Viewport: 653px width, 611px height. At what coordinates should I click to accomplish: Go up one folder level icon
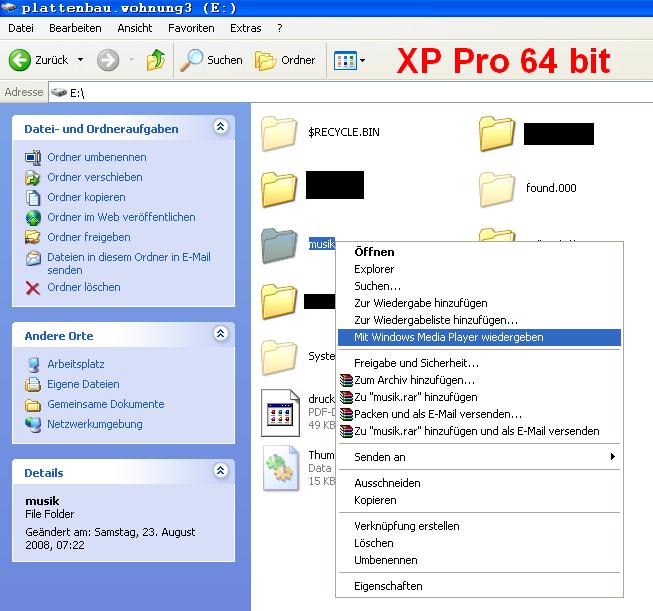[x=156, y=60]
